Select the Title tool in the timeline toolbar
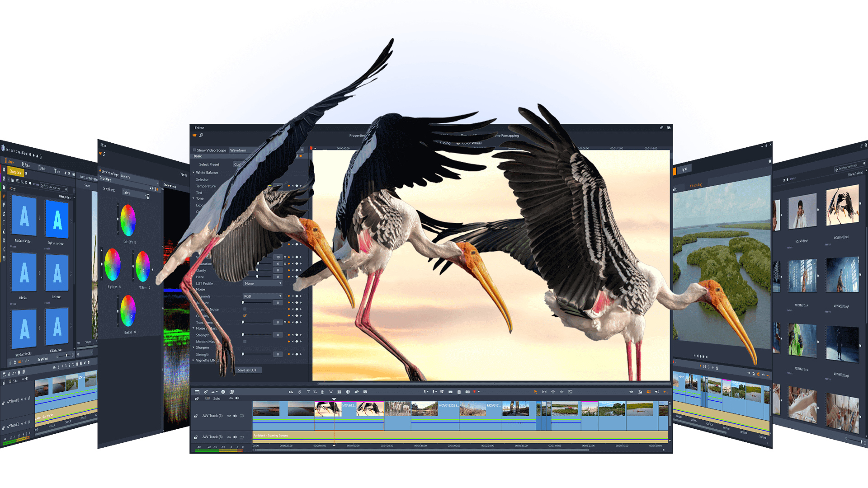This screenshot has height=488, width=868. click(308, 391)
